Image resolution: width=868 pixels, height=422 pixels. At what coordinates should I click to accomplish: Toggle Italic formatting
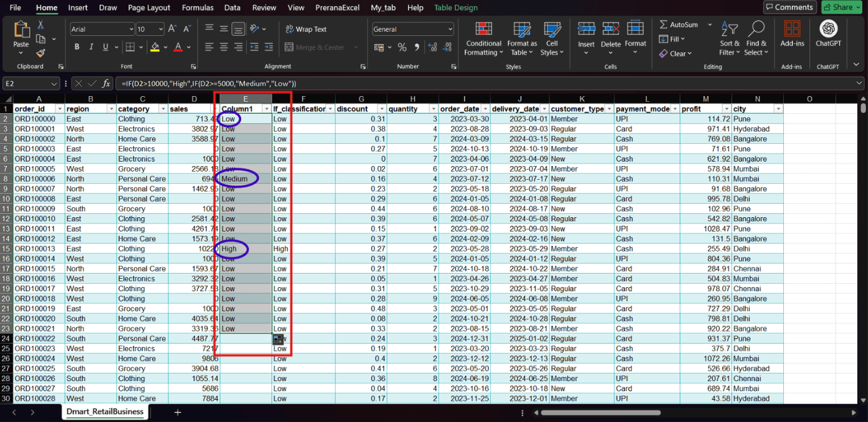pyautogui.click(x=91, y=47)
